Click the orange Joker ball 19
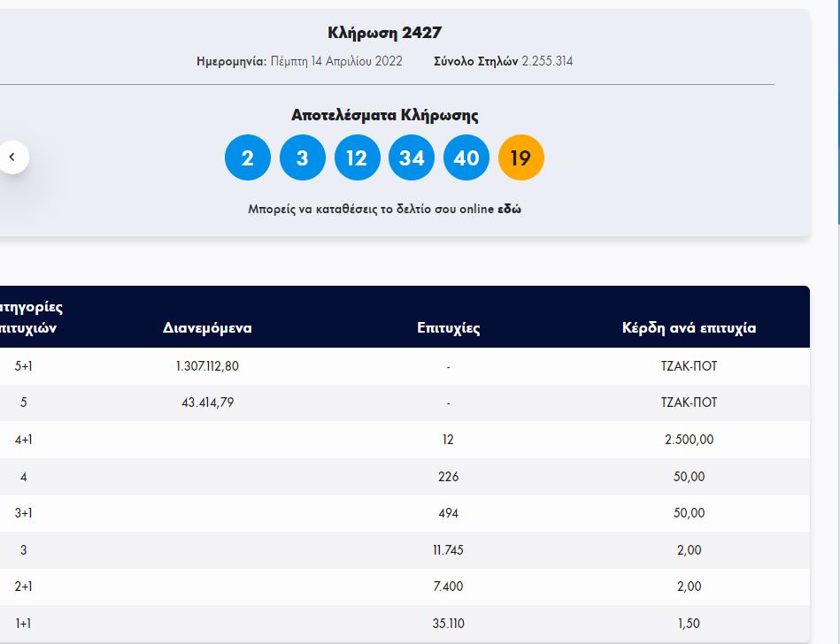The height and width of the screenshot is (644, 840). point(521,158)
